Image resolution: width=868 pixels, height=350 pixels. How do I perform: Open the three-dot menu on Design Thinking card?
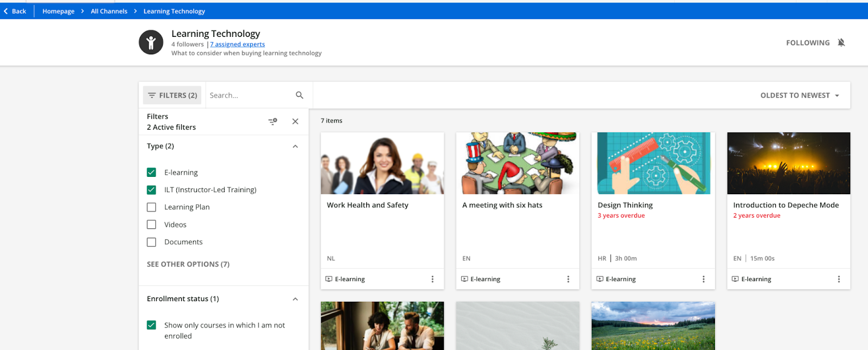[704, 279]
